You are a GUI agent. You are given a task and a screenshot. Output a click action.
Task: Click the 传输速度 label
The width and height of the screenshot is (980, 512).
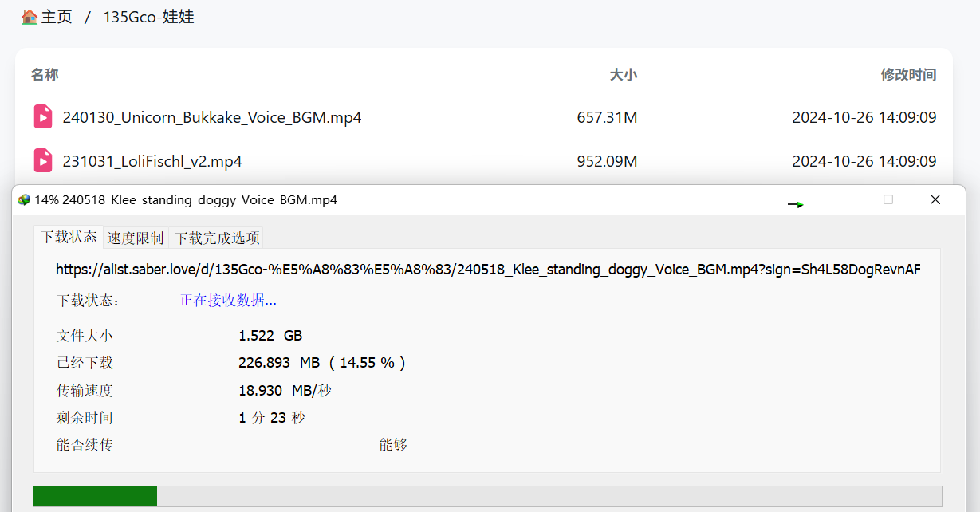(x=85, y=390)
